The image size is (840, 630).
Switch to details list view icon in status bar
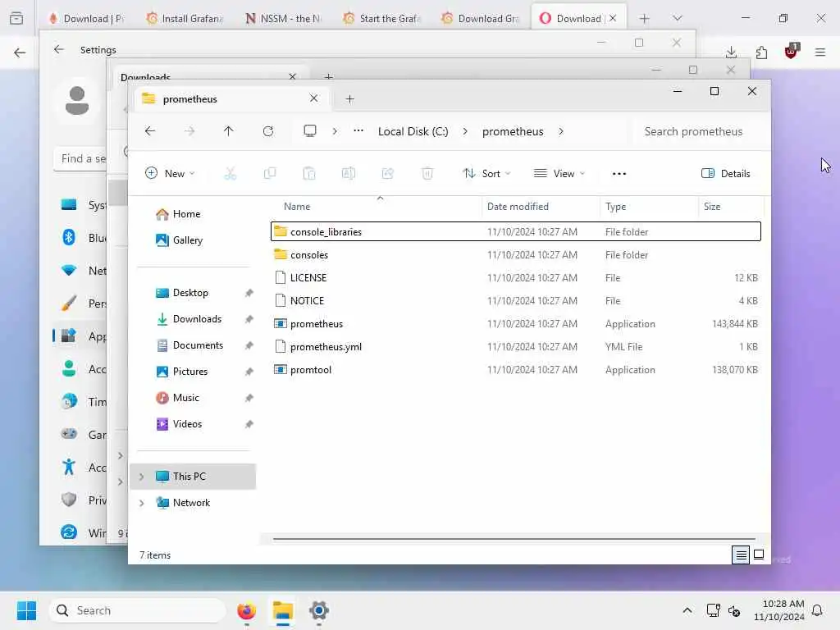point(741,555)
